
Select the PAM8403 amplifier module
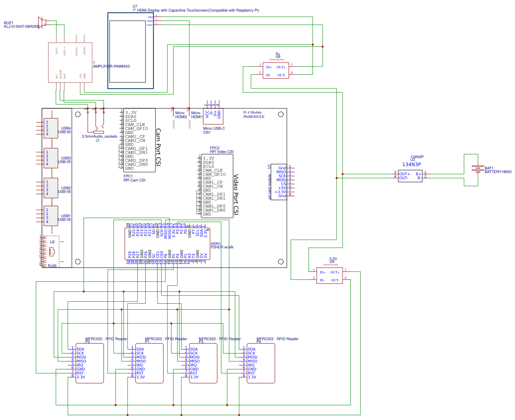pos(70,63)
